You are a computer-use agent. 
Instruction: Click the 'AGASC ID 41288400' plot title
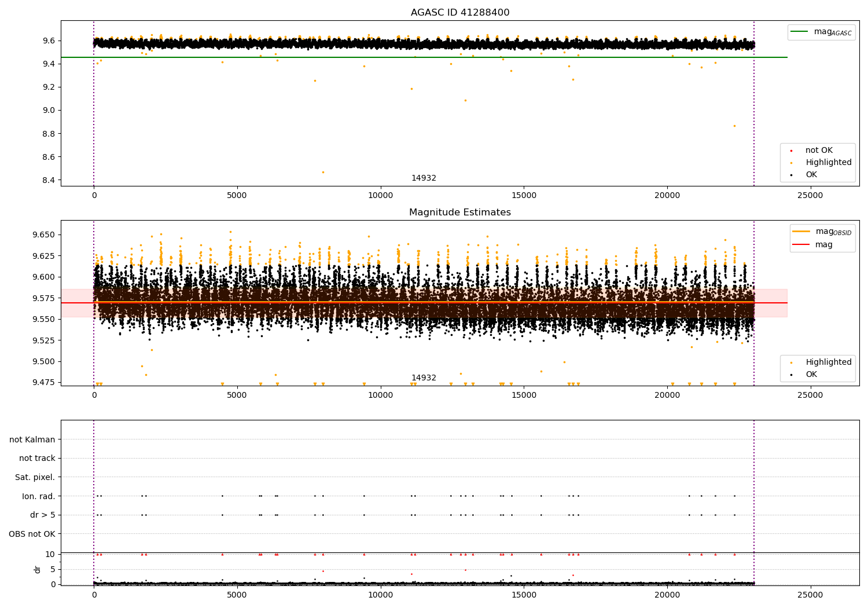(460, 13)
